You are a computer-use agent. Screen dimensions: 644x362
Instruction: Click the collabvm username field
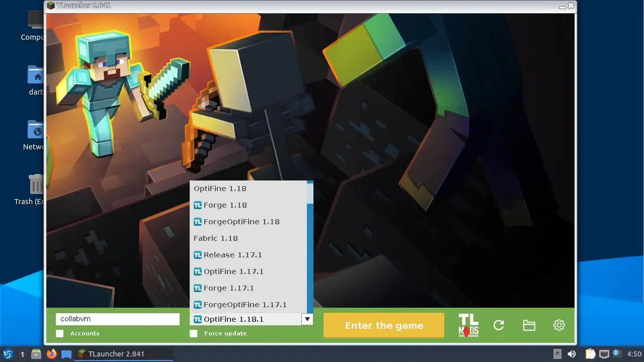click(118, 319)
